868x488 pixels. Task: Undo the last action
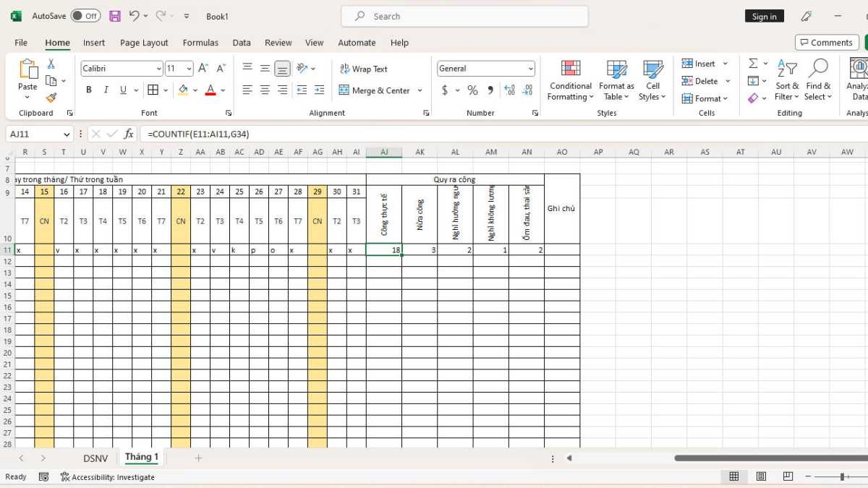click(134, 16)
